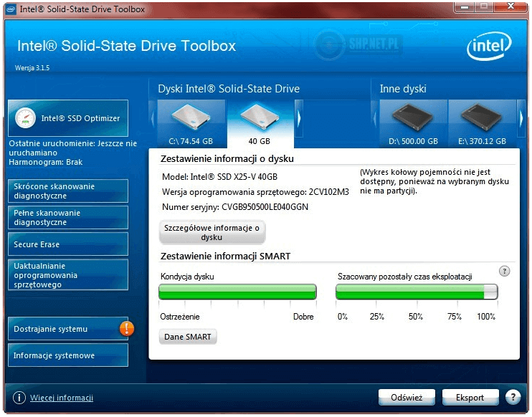532x417 pixels.
Task: Click the serial number CVGB950500LE040GGN
Action: pos(265,207)
